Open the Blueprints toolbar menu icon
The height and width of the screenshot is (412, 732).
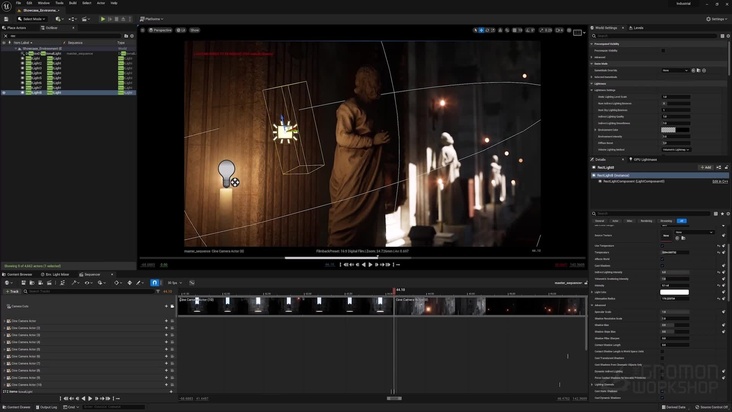73,19
